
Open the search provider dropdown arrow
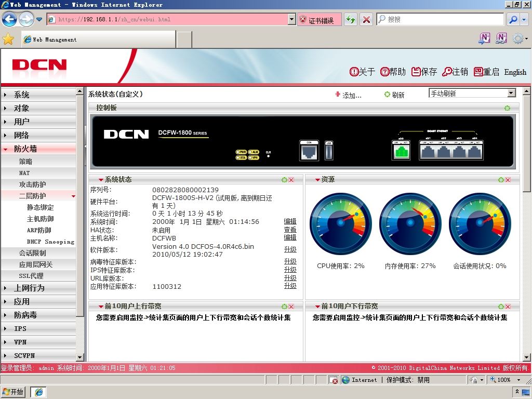pyautogui.click(x=524, y=20)
